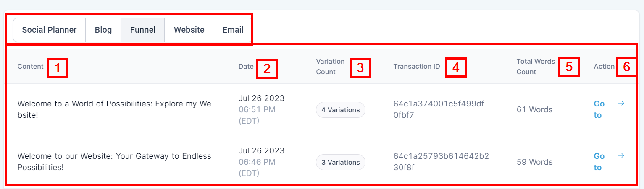Select "Welcome to our Website" content entry

click(114, 161)
